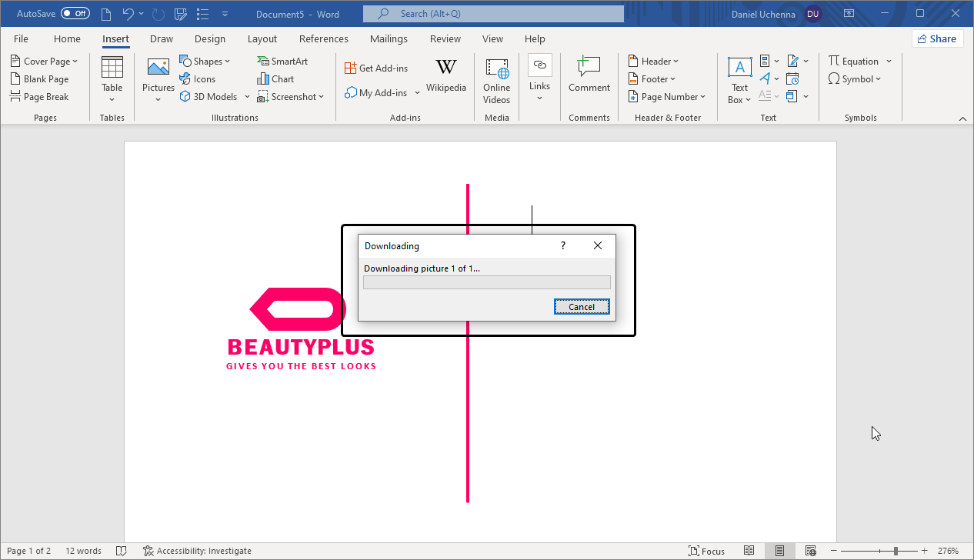Open the Equation dropdown arrow

[x=889, y=62]
